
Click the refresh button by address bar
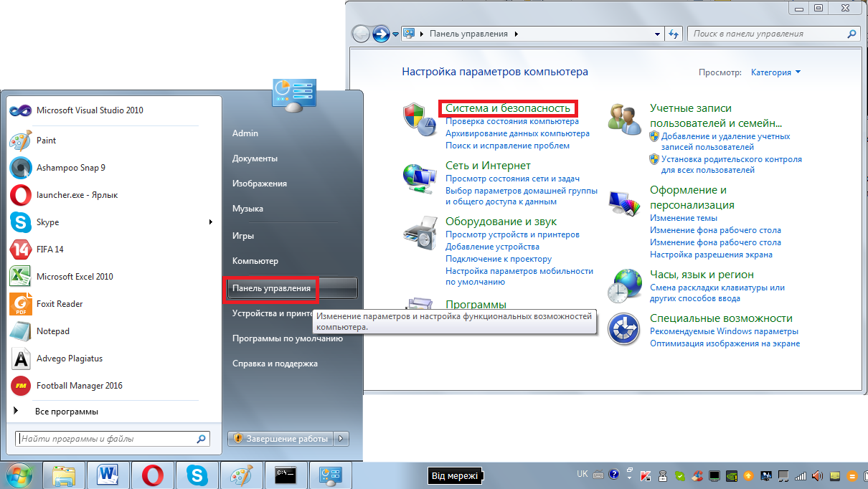tap(674, 34)
